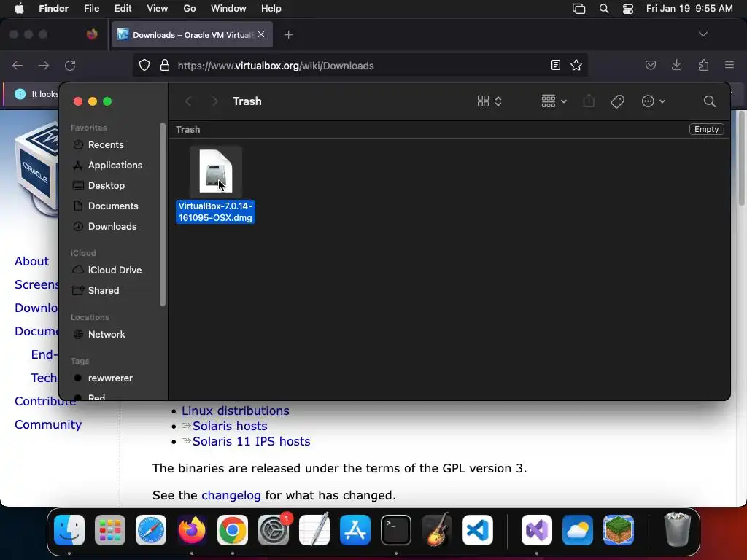Open the Help menu
Image resolution: width=747 pixels, height=560 pixels.
271,9
